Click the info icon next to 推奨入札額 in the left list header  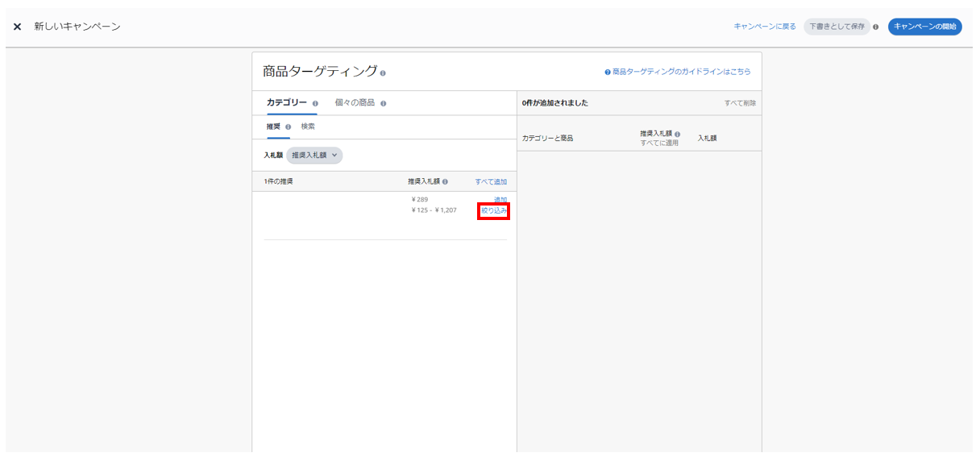[x=445, y=182]
